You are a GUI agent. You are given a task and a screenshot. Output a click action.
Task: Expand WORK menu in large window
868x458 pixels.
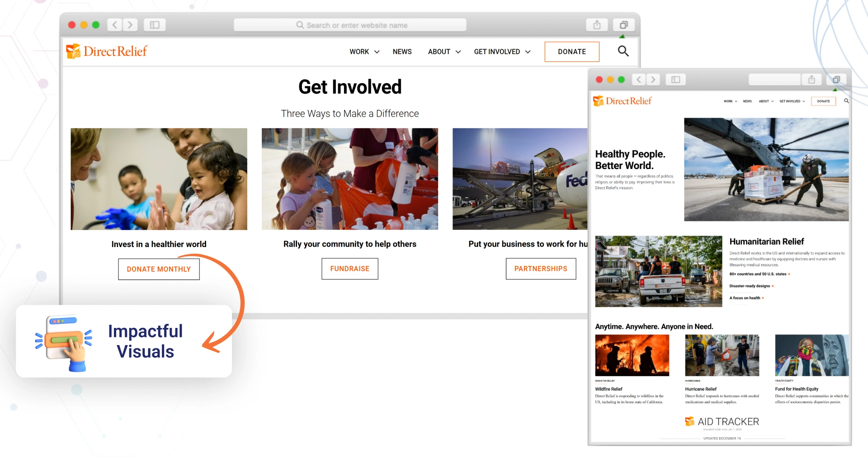[364, 51]
